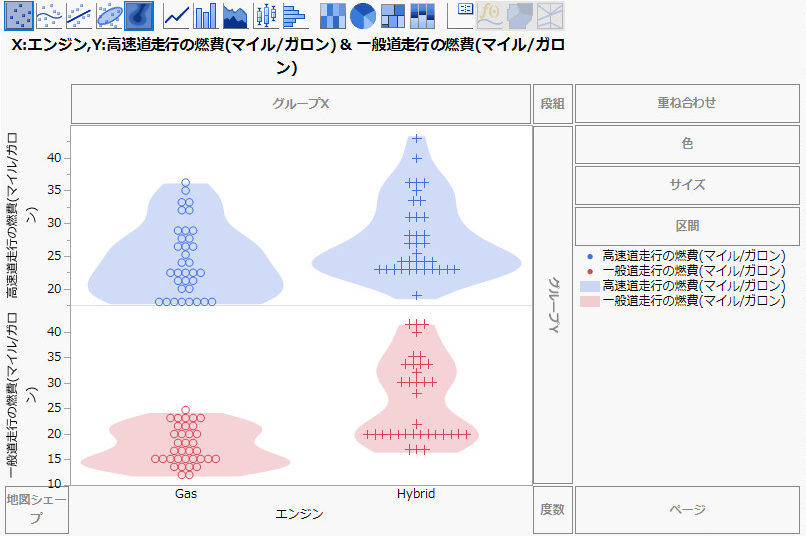Select the Line of Fit icon
This screenshot has height=536, width=806.
(x=79, y=15)
